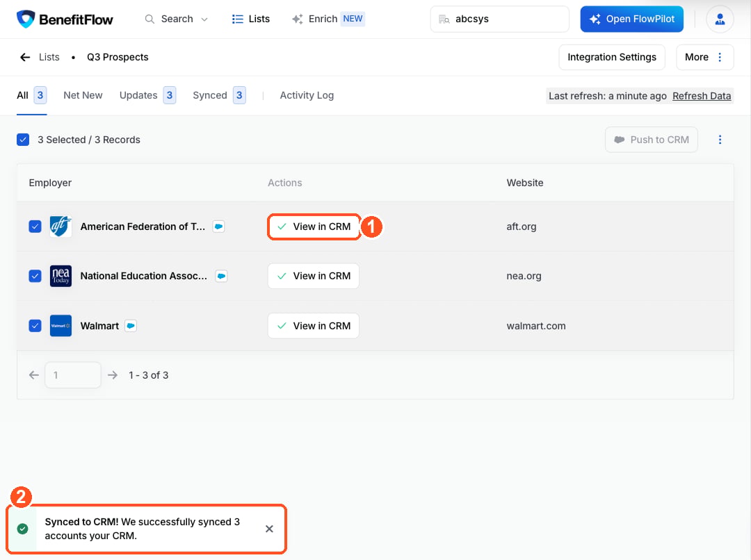Go back using the Lists arrow
The image size is (751, 560).
pos(25,58)
